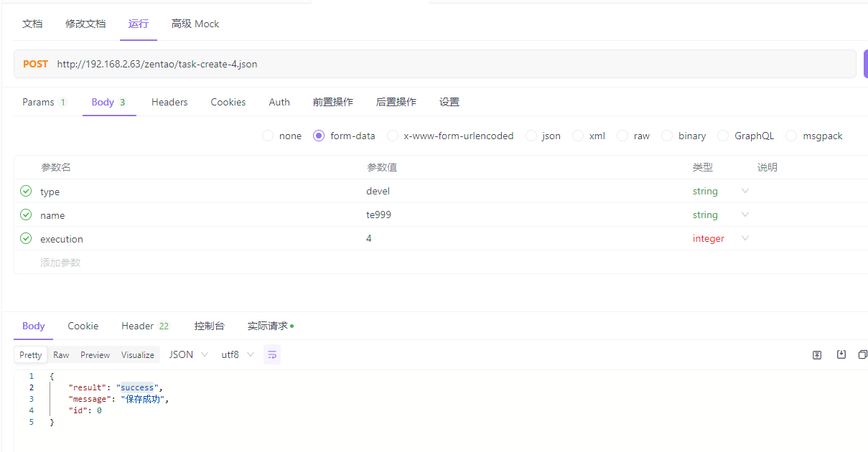Viewport: 868px width, 452px height.
Task: Click the parameter name "type"
Action: (x=50, y=192)
